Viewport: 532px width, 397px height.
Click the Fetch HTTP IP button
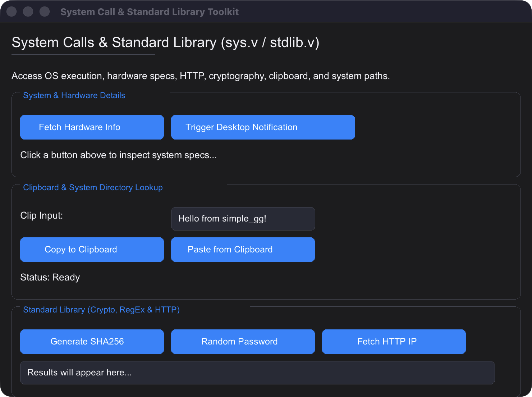click(x=394, y=342)
